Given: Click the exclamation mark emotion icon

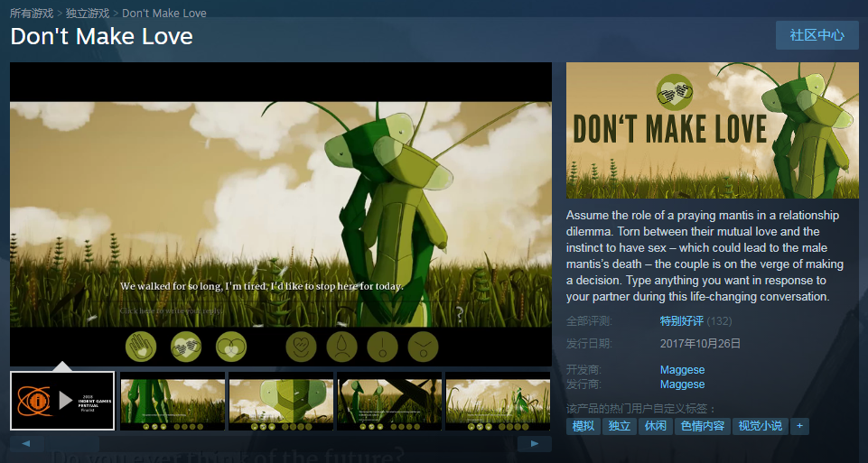Looking at the screenshot, I should 383,347.
